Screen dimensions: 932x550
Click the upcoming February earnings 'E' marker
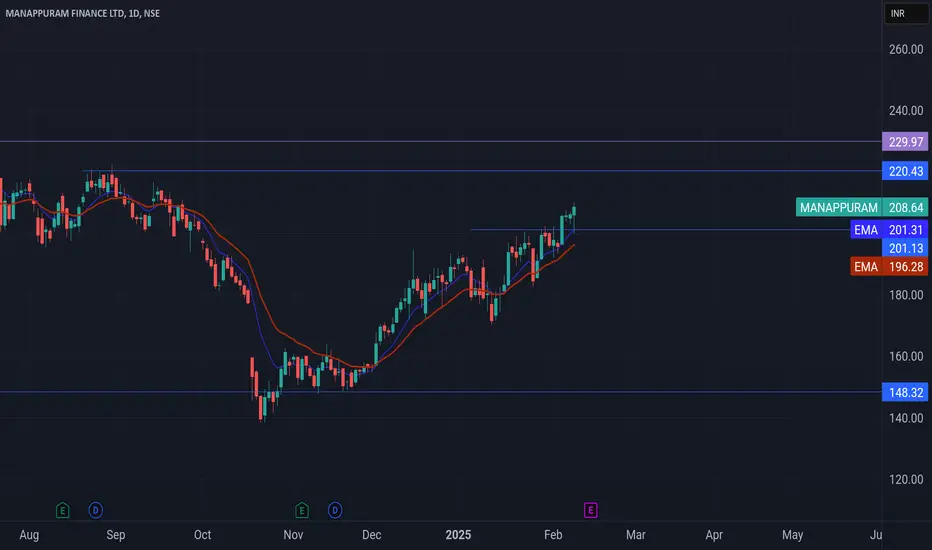point(590,510)
